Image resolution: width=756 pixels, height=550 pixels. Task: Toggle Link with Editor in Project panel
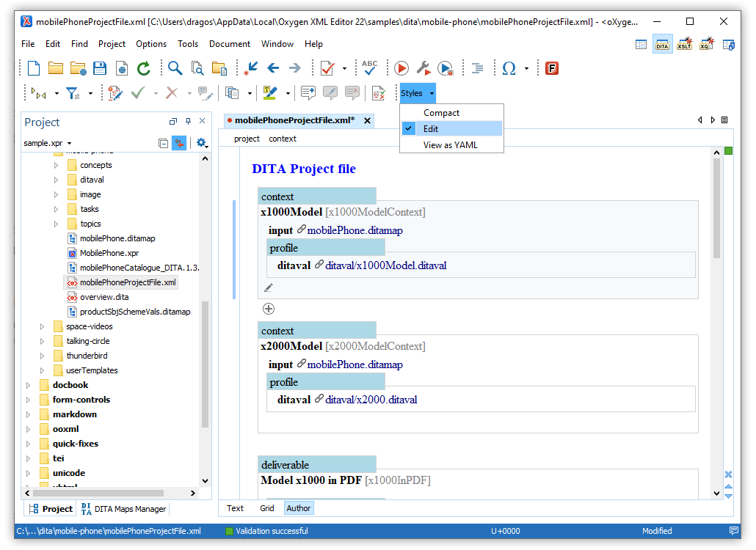[179, 143]
